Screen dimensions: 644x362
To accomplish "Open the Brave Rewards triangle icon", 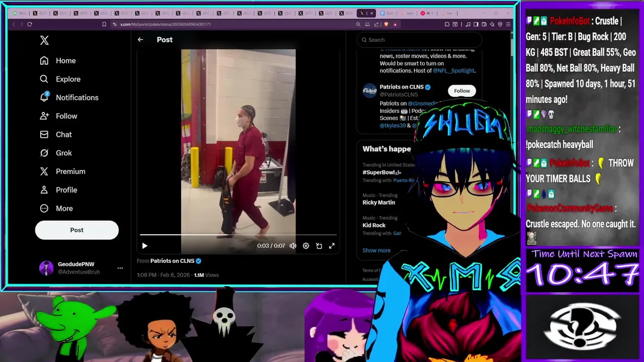I will [x=395, y=24].
